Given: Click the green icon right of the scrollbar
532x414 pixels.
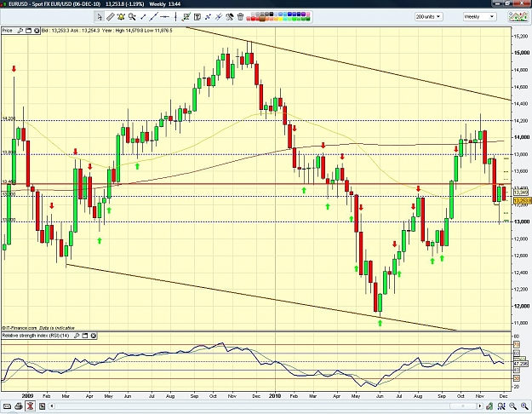Looking at the screenshot, I should click(489, 405).
